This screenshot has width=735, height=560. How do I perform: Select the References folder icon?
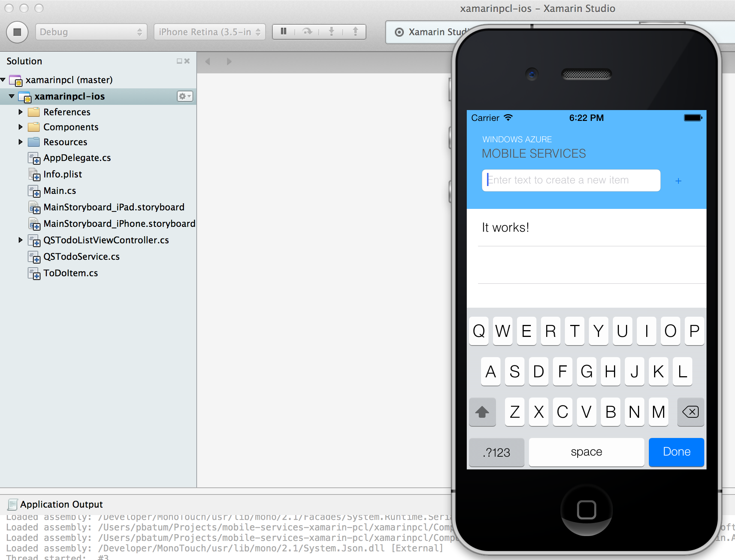coord(34,112)
